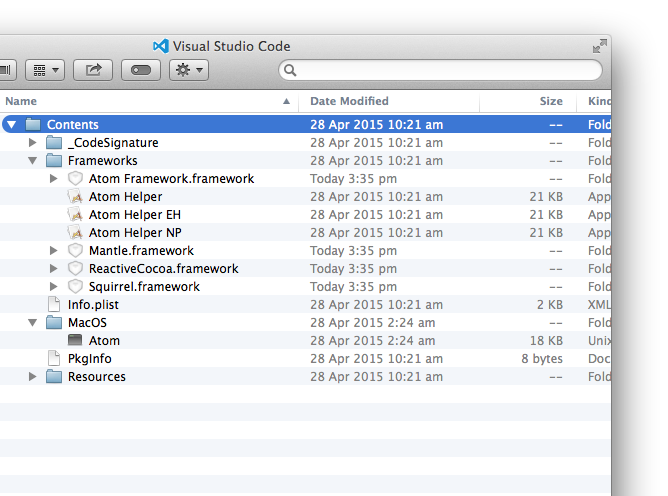Open the item arrangement dropdown button
The image size is (668, 496).
45,70
